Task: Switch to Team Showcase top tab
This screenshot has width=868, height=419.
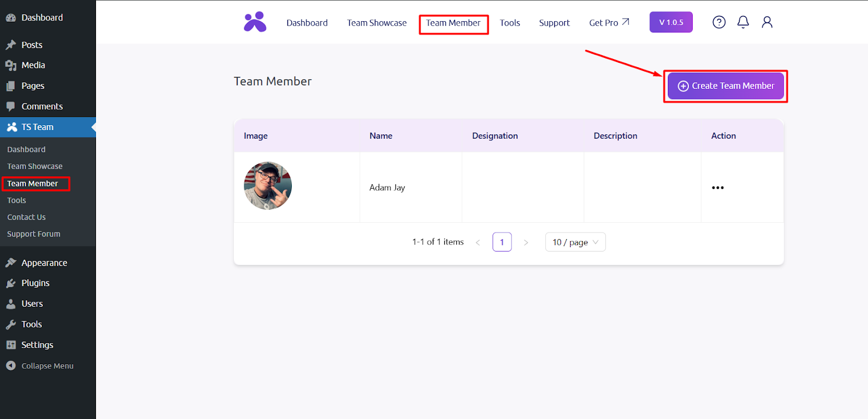Action: (376, 23)
